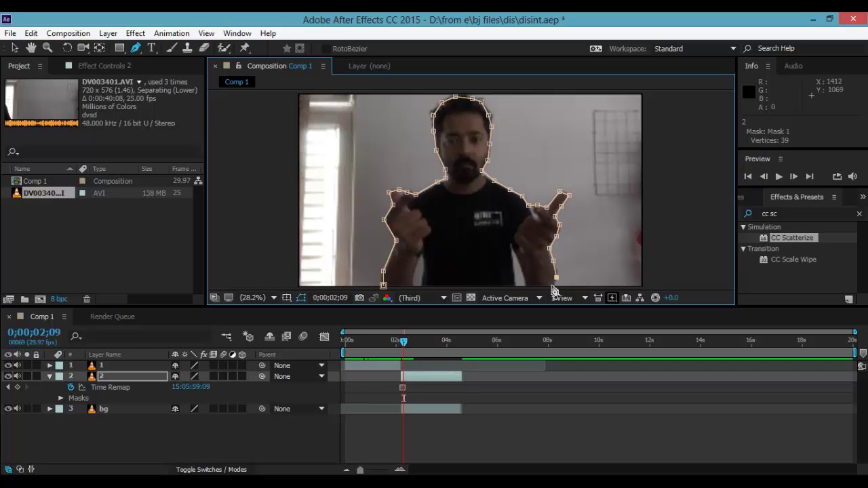Select the Pen tool
Viewport: 868px width, 488px height.
click(136, 47)
